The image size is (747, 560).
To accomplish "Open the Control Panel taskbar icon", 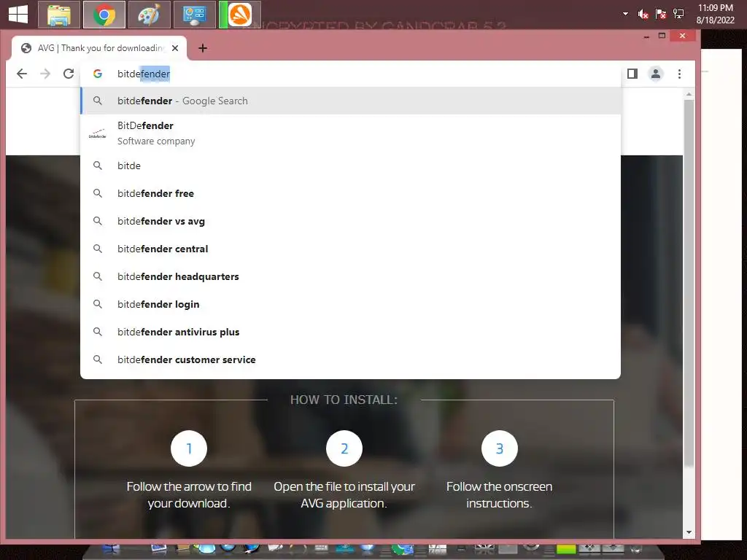I will pyautogui.click(x=194, y=15).
